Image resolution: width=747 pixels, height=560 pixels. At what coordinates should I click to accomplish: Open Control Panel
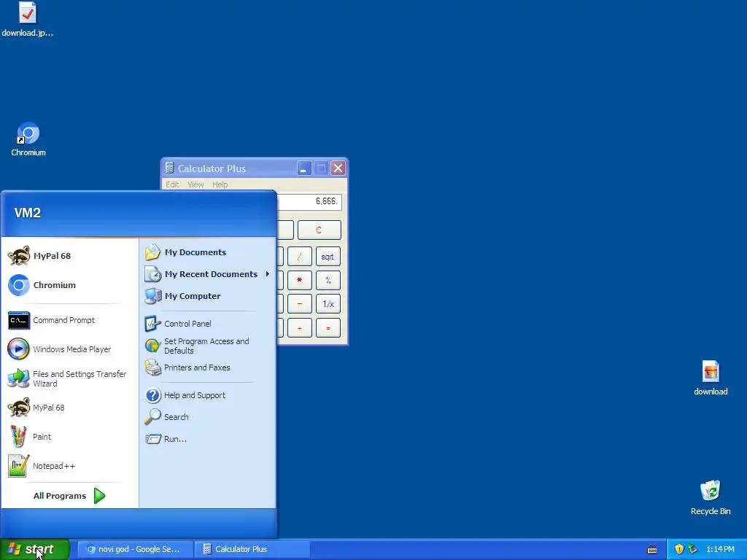207,324
